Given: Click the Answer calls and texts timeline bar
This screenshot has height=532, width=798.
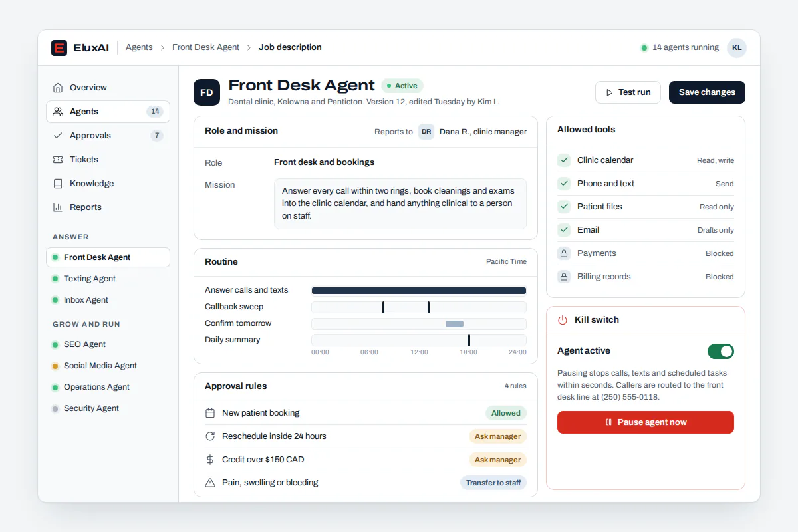Looking at the screenshot, I should tap(419, 291).
